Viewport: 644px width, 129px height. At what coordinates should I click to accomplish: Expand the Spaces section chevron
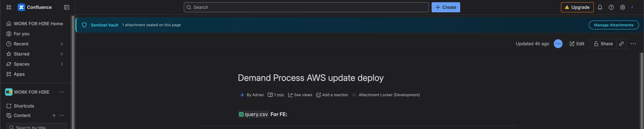click(62, 64)
